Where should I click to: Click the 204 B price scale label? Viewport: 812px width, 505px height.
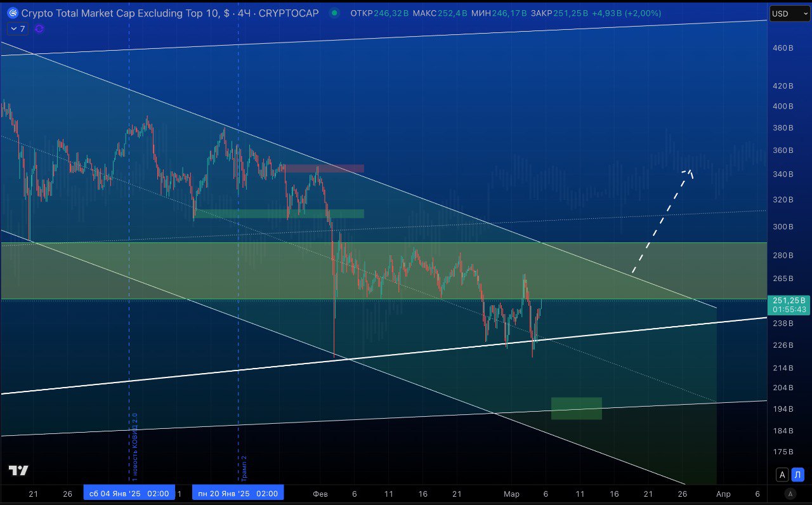point(782,388)
